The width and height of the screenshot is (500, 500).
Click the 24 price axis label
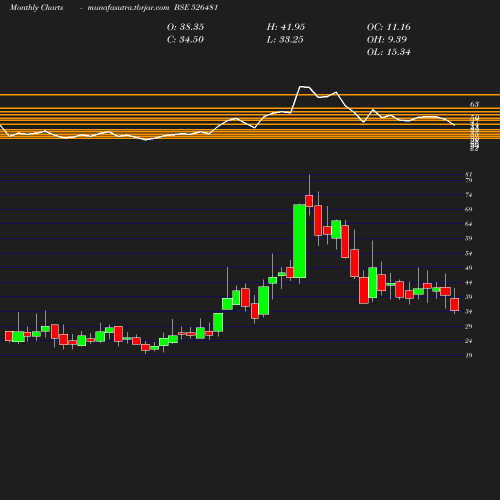(469, 341)
